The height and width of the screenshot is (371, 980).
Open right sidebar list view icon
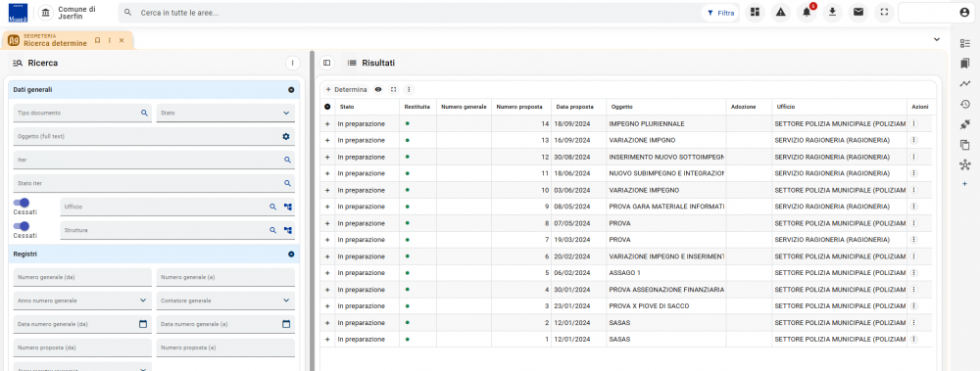pyautogui.click(x=965, y=43)
